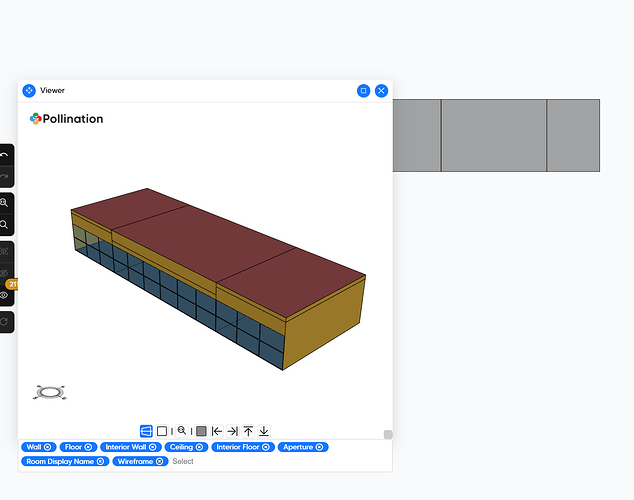Remove the Wall tag from selection
This screenshot has width=634, height=500.
(48, 447)
